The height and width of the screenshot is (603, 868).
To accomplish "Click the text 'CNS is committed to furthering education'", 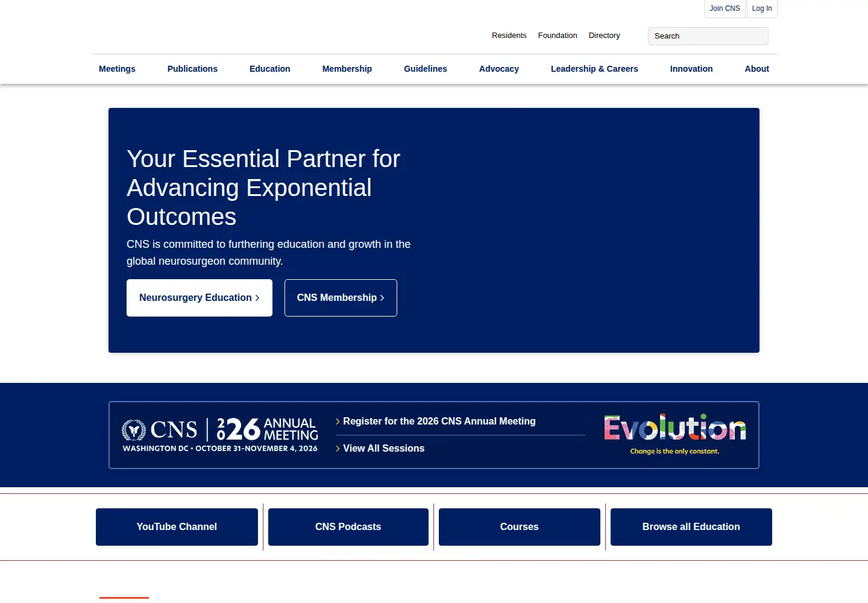I will pos(268,253).
